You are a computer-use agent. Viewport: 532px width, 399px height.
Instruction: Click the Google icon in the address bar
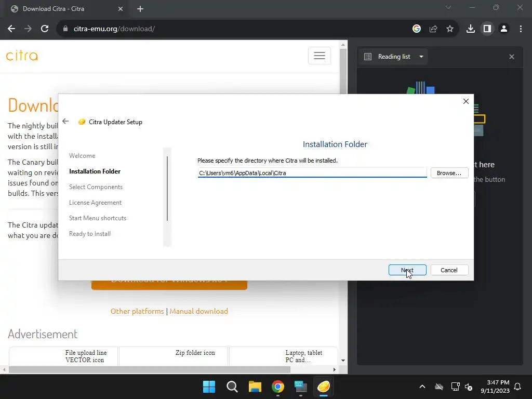click(x=417, y=29)
